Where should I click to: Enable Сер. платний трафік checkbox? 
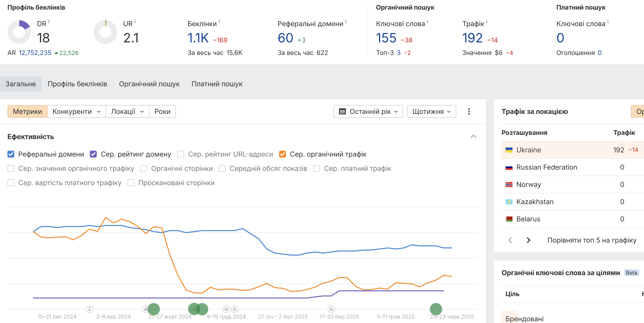pyautogui.click(x=317, y=168)
